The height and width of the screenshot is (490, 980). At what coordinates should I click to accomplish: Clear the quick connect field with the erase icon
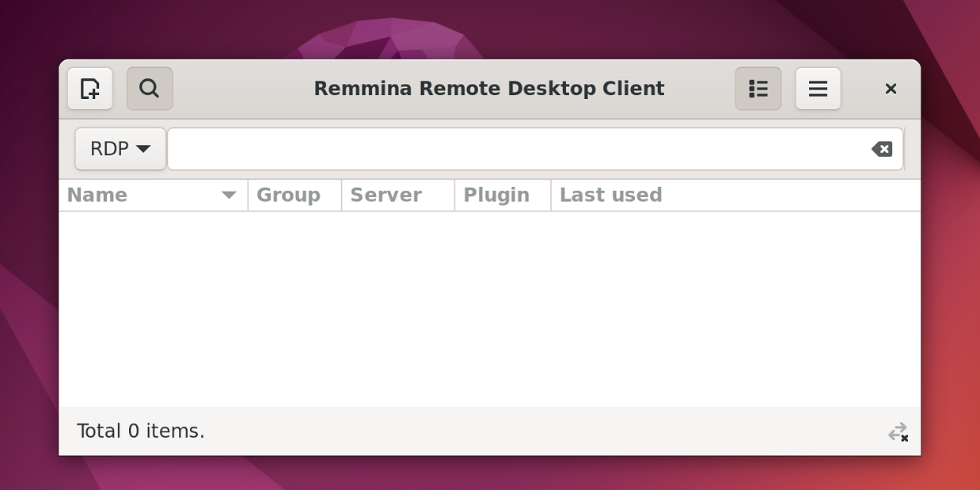(881, 148)
